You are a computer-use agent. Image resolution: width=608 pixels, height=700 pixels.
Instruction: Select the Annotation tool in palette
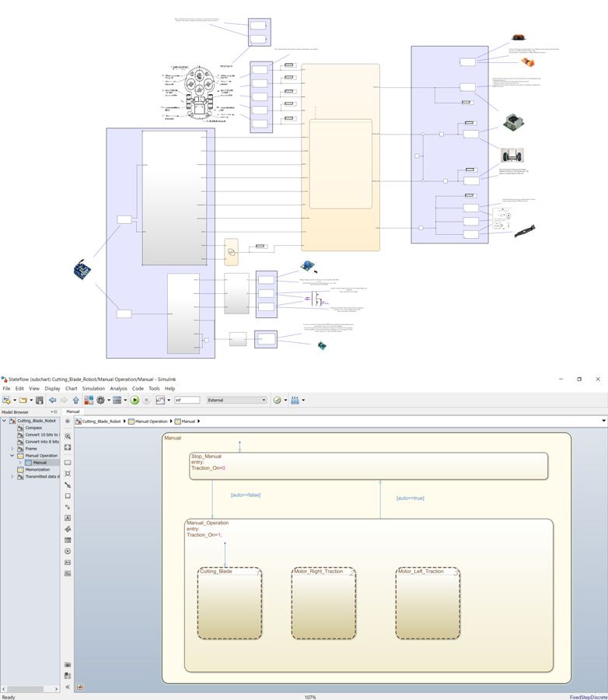(68, 562)
